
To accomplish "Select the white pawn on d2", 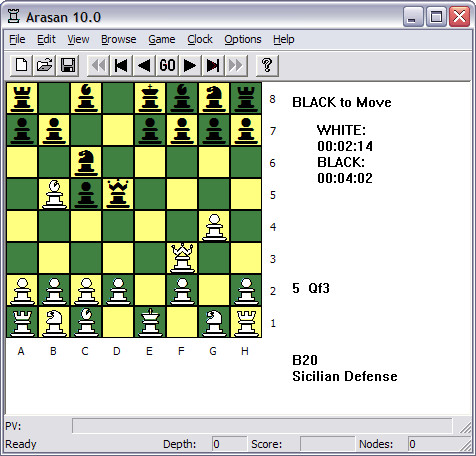I will point(118,290).
